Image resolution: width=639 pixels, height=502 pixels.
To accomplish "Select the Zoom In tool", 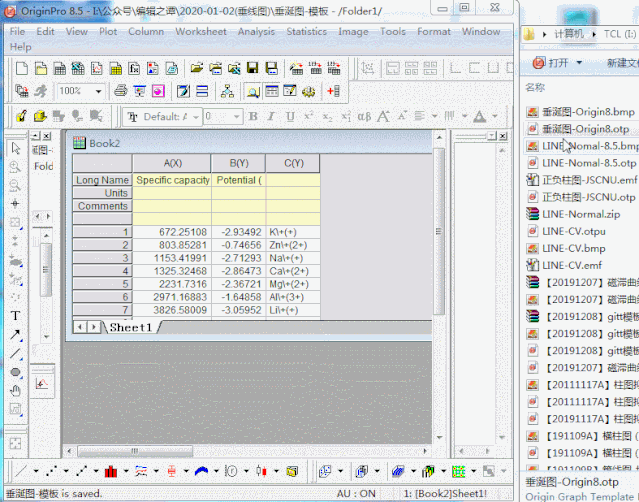I will pos(16,167).
